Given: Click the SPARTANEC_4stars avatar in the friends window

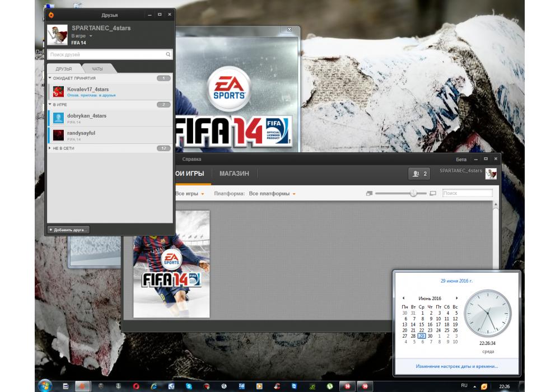Looking at the screenshot, I should tap(57, 34).
